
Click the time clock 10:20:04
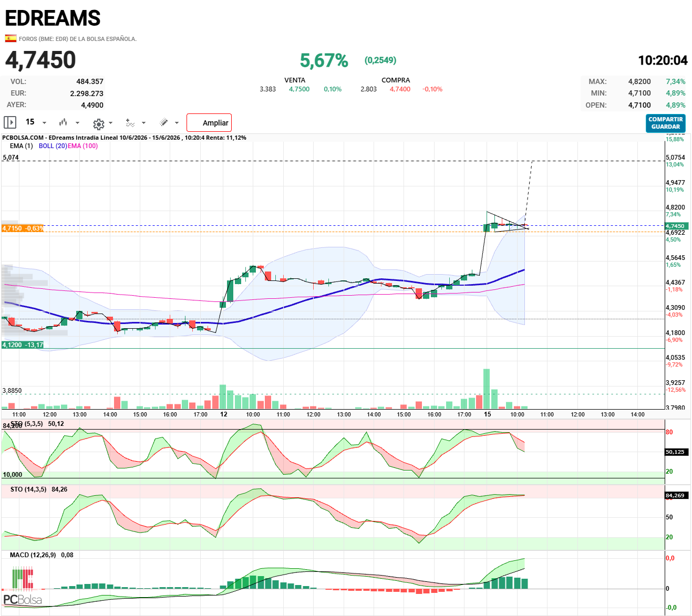(x=663, y=60)
